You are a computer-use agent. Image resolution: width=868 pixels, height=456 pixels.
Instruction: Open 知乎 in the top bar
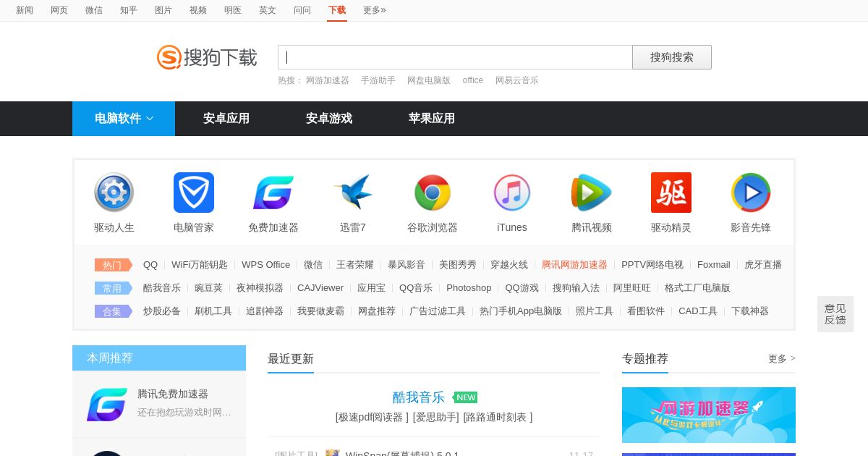click(x=129, y=10)
